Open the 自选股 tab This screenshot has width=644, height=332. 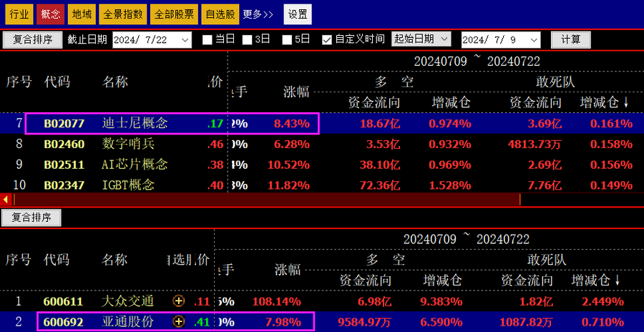[x=220, y=14]
